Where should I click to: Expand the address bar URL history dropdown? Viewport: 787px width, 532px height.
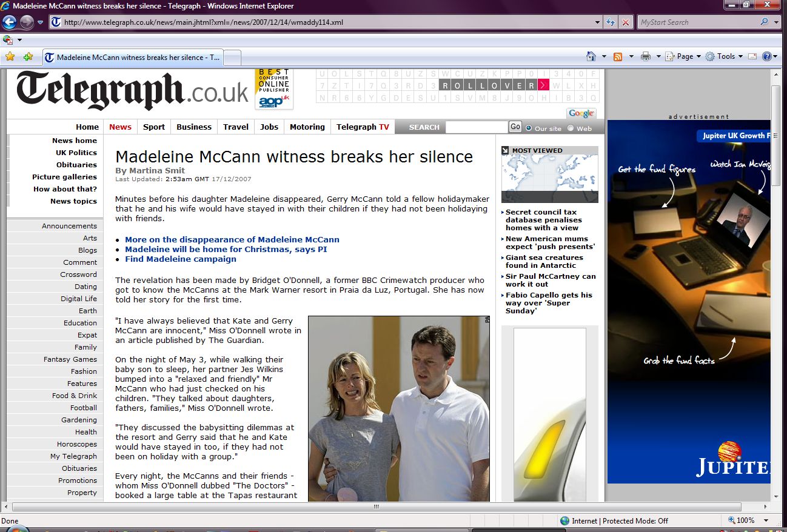[x=598, y=22]
